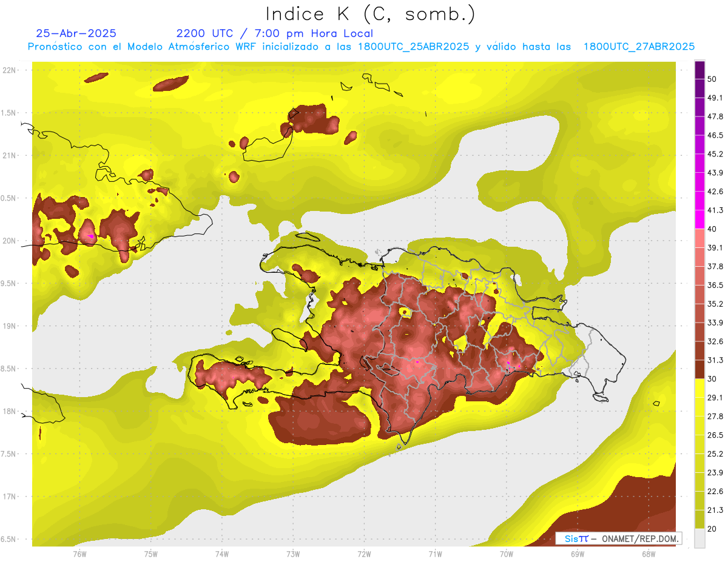Screen dimensions: 728x562
Task: Click the "39.1" color bar label
Action: point(715,248)
